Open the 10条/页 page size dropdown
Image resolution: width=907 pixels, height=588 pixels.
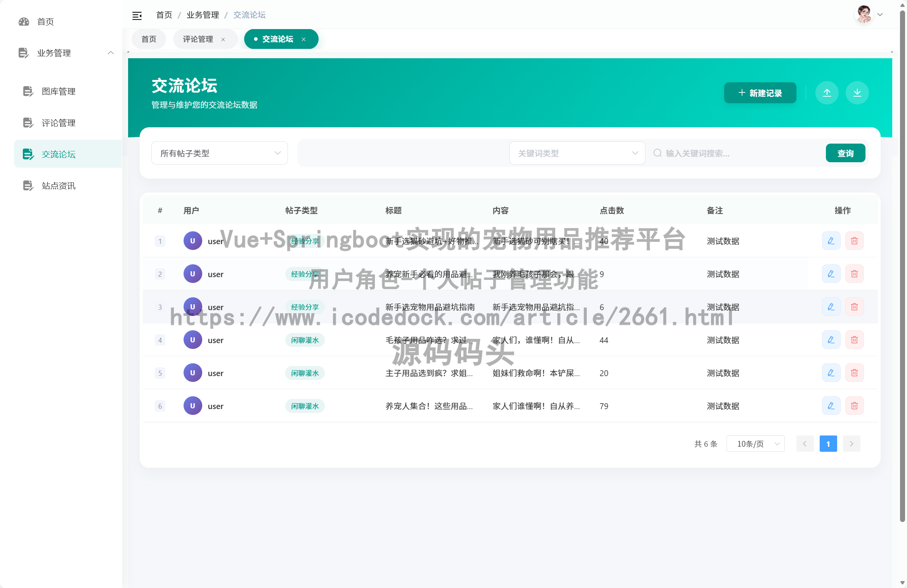(755, 444)
